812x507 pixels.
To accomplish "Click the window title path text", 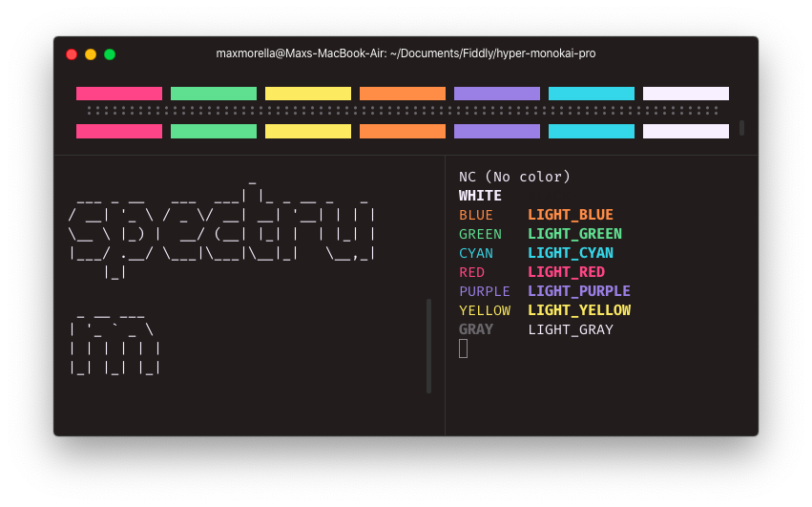I will pos(406,53).
